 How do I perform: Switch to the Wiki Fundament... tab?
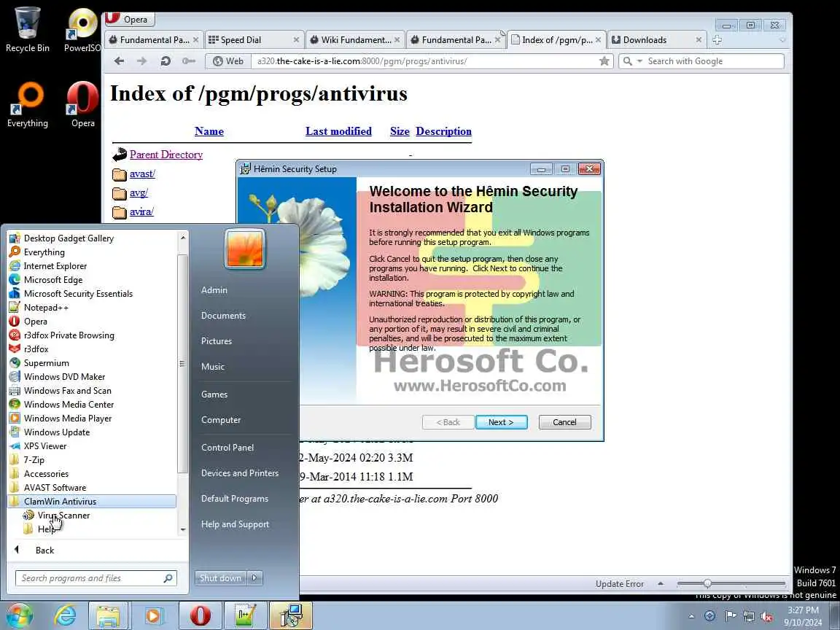click(355, 39)
